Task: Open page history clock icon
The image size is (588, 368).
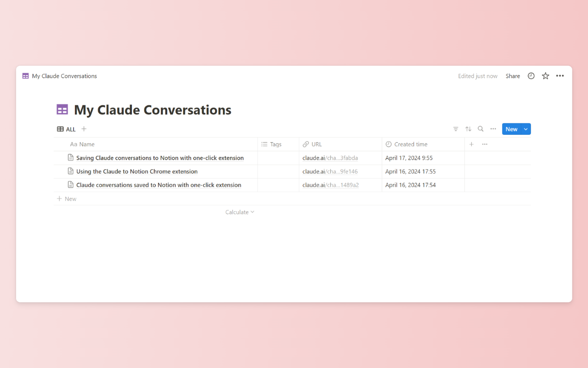Action: 531,76
